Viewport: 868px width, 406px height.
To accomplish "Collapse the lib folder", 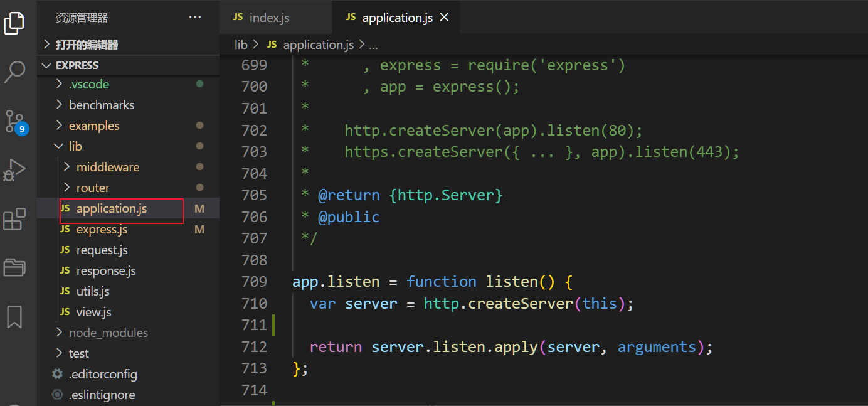I will tap(75, 146).
